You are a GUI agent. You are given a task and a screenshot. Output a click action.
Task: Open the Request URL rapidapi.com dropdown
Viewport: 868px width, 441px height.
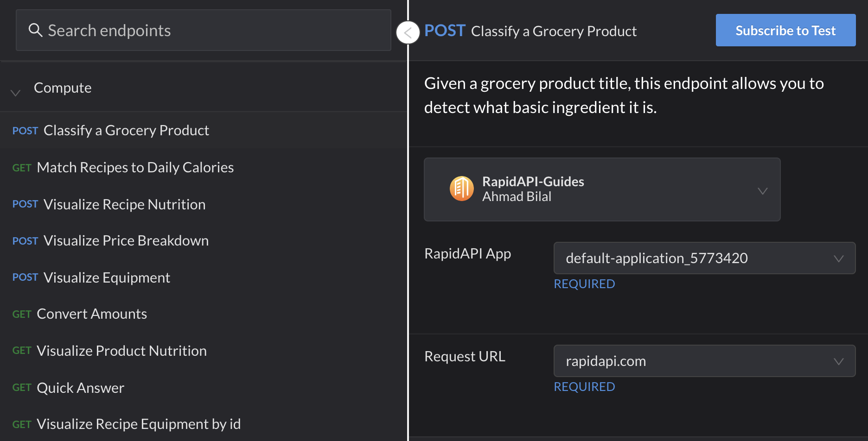point(704,361)
